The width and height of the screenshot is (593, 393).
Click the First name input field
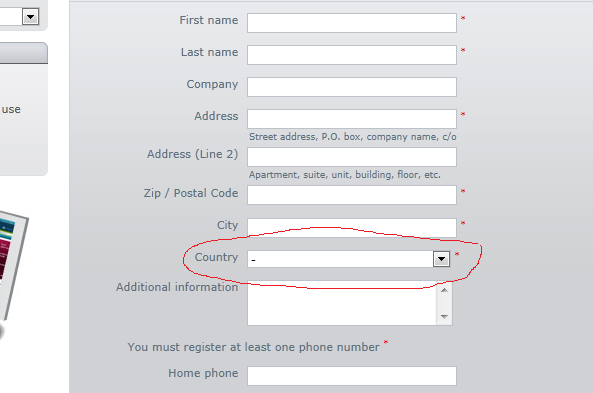pyautogui.click(x=352, y=23)
